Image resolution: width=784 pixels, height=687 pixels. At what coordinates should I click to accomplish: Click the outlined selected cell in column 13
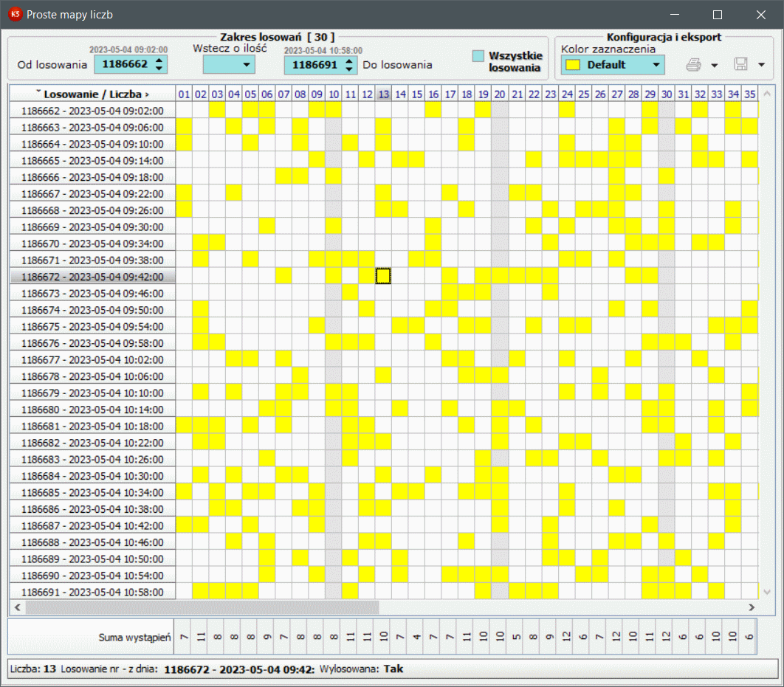point(383,276)
